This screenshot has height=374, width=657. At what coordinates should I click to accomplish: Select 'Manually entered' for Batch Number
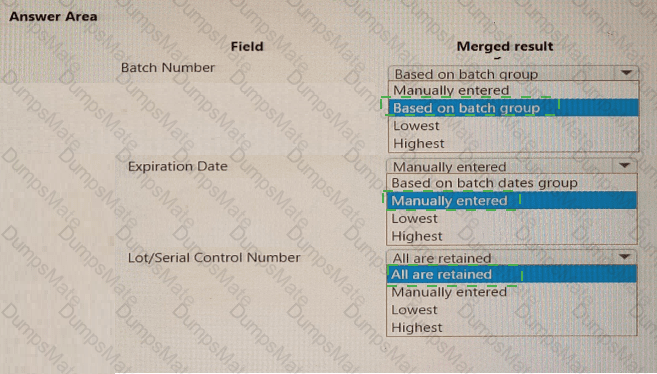(x=514, y=90)
